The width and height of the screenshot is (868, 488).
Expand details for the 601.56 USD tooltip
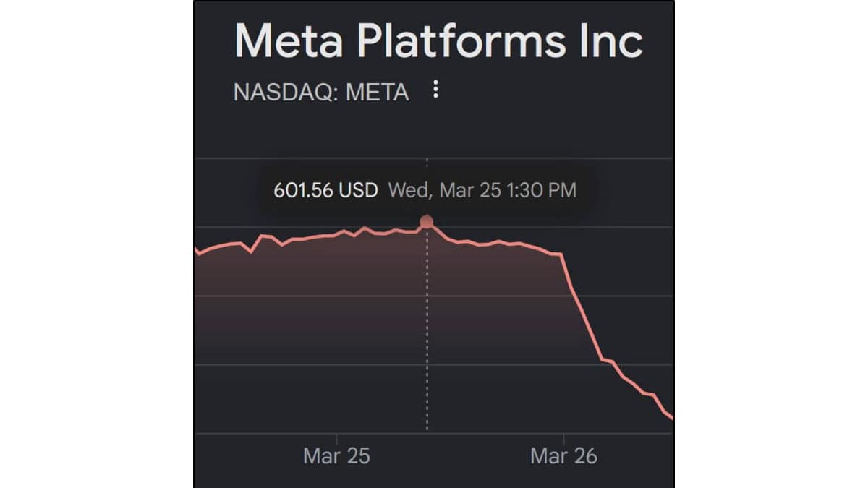click(x=423, y=190)
